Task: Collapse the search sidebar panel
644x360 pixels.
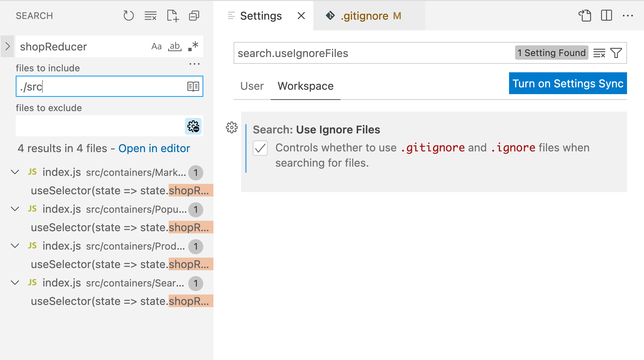Action: [x=7, y=46]
